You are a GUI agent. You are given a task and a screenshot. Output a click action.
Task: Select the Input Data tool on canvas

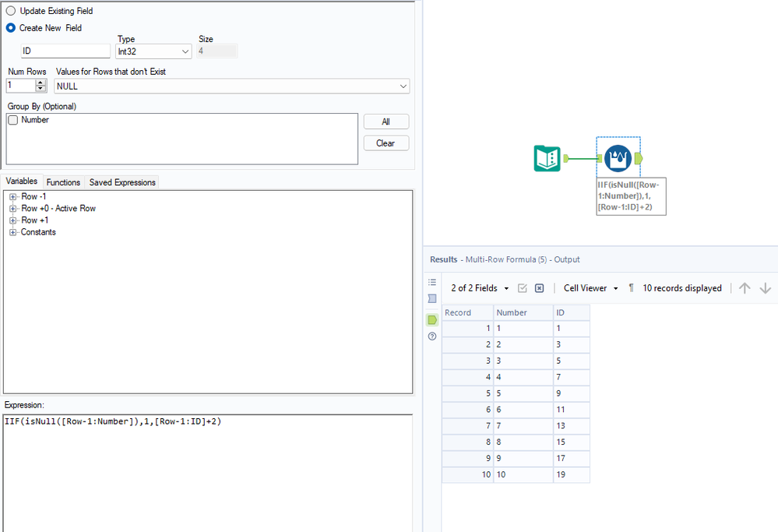[x=547, y=158]
